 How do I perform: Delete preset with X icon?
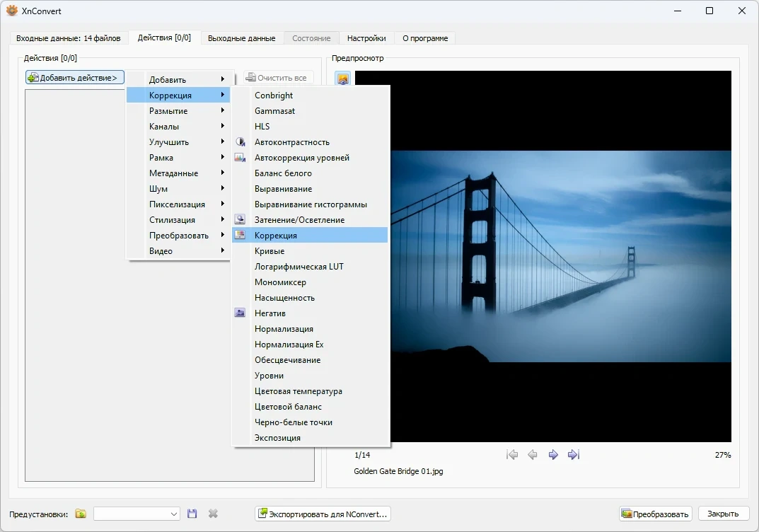pos(213,514)
